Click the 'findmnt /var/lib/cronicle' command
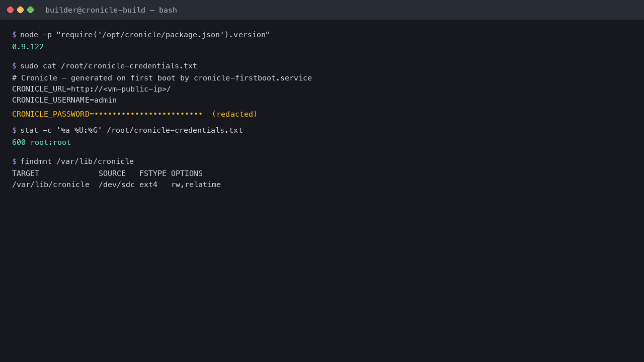 coord(77,161)
